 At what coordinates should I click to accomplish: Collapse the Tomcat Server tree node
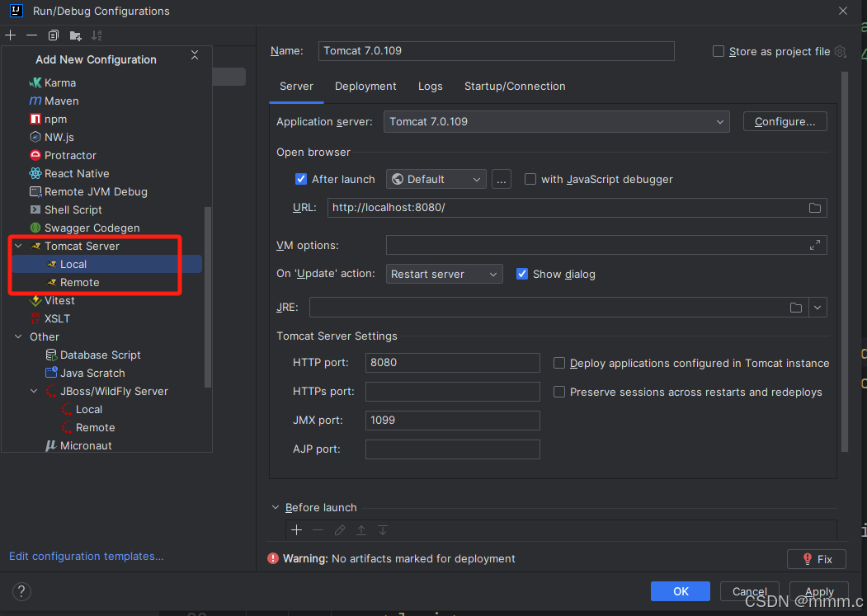[x=18, y=246]
